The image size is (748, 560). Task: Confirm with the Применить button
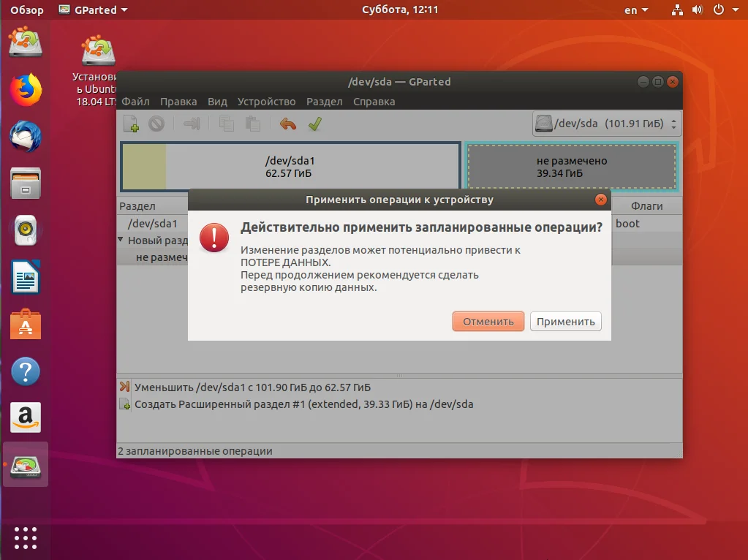click(x=566, y=322)
